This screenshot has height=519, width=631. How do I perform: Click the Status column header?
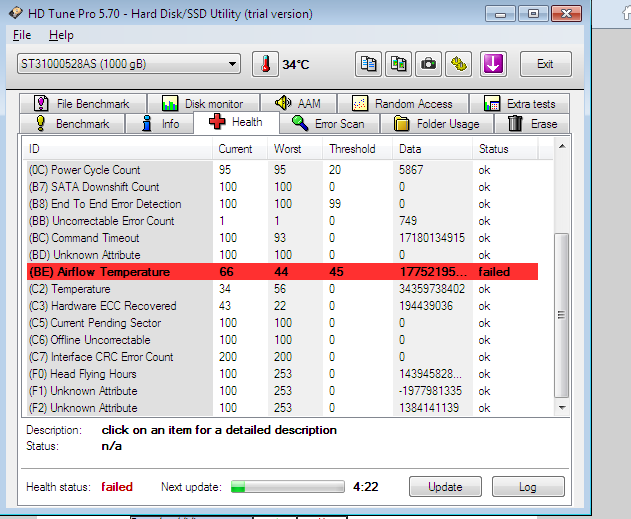click(505, 149)
